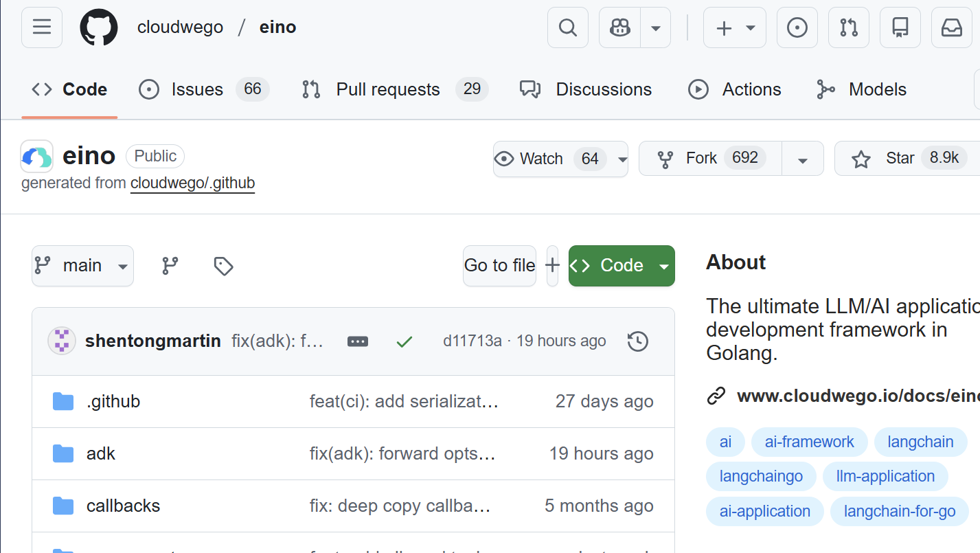The width and height of the screenshot is (980, 553).
Task: Click the Go to file button
Action: 499,266
